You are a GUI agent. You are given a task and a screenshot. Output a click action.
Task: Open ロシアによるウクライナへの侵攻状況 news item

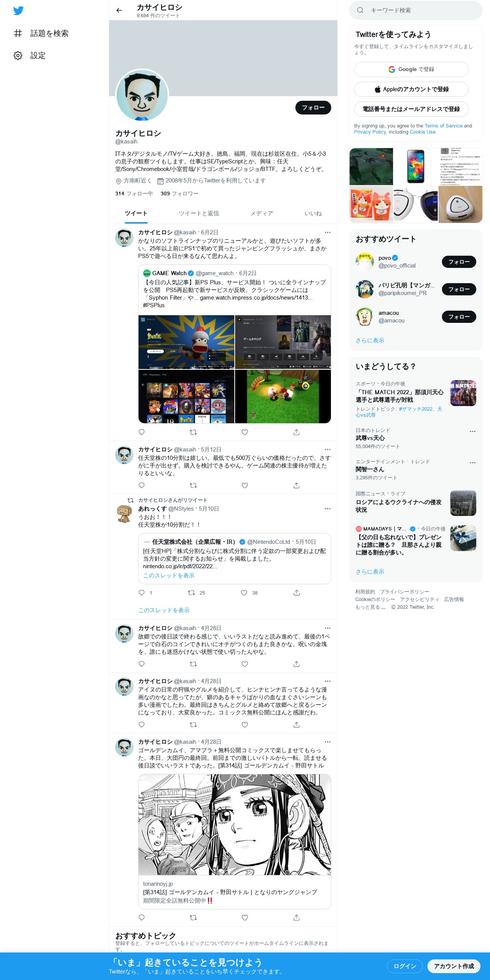[x=416, y=503]
